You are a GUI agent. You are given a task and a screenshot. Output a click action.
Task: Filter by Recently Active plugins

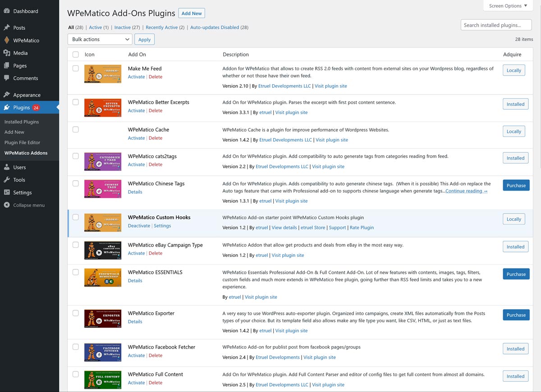(x=161, y=27)
